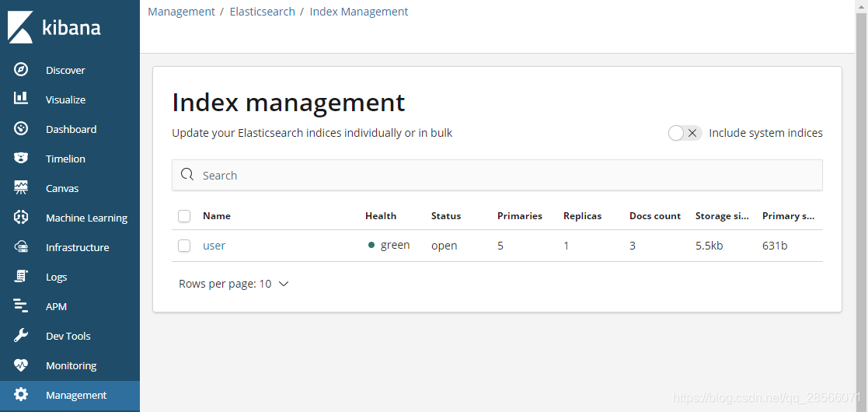Click the 5.5kb storage size cell

tap(709, 246)
